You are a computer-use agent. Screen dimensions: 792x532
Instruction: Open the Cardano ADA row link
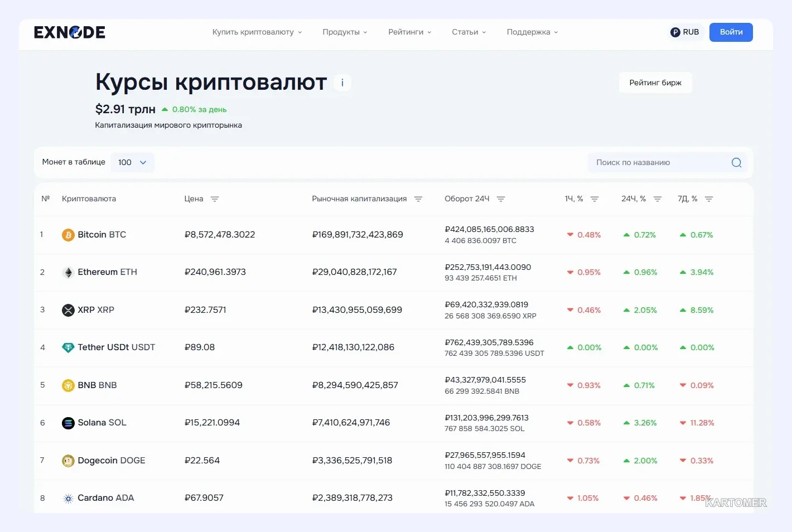click(106, 498)
